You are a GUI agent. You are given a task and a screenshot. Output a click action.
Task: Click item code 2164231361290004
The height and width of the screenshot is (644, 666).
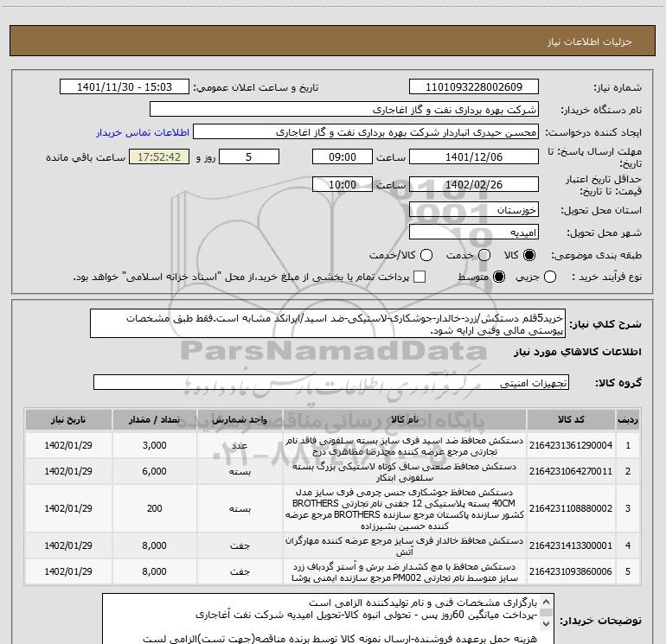point(571,445)
